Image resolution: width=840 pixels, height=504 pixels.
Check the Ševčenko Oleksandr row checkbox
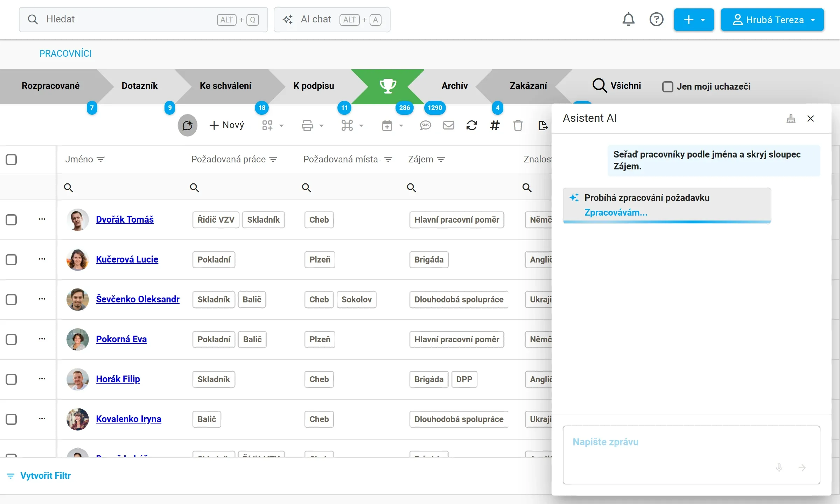coord(11,300)
